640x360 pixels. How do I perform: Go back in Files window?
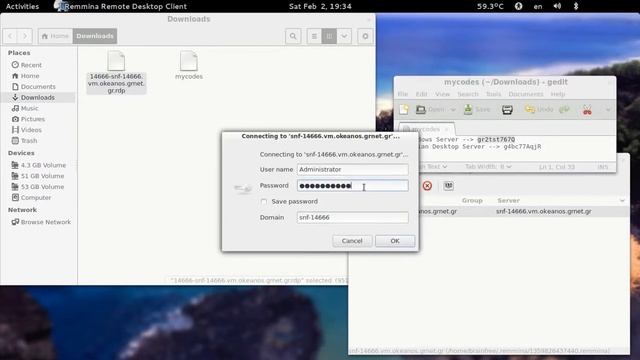tap(10, 36)
